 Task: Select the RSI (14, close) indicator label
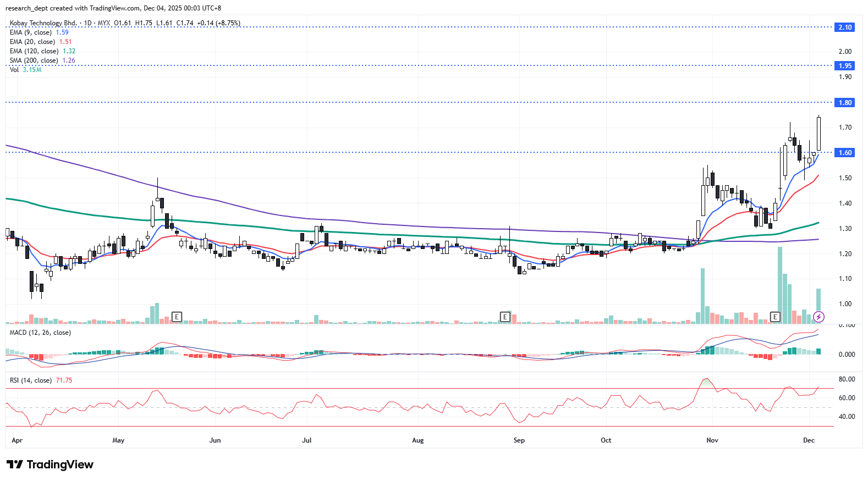click(31, 380)
